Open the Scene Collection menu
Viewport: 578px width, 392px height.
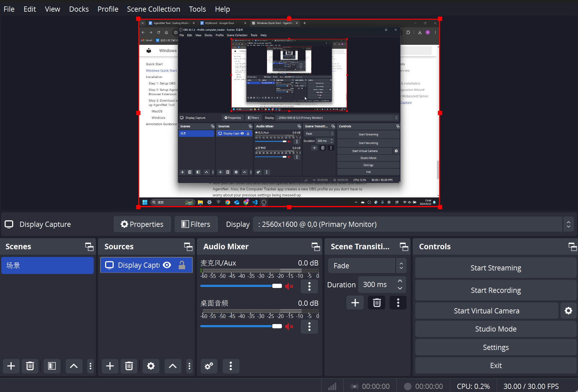coord(153,9)
